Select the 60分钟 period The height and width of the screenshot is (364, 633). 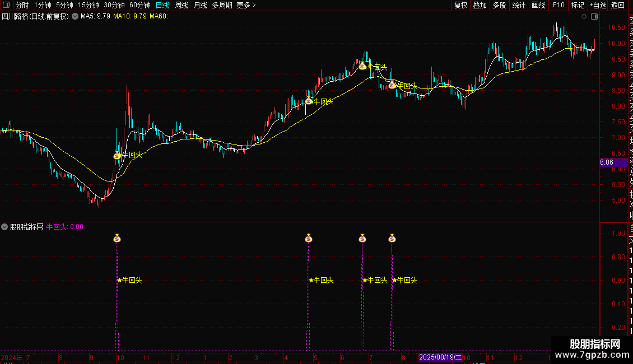pos(140,5)
